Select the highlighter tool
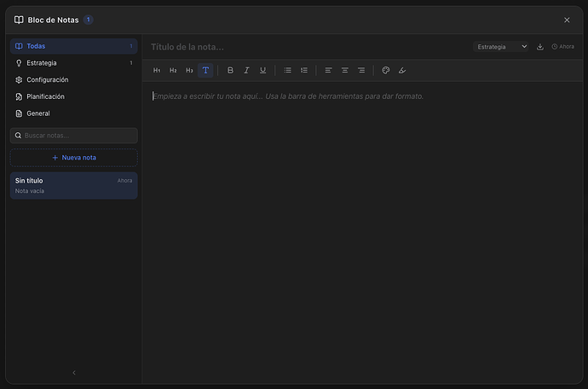The height and width of the screenshot is (389, 588). [402, 70]
